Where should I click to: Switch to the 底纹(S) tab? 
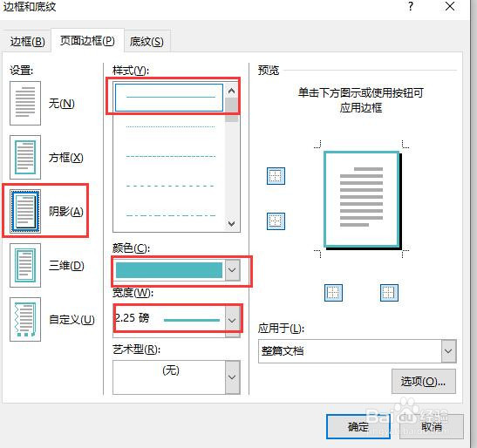pos(147,41)
